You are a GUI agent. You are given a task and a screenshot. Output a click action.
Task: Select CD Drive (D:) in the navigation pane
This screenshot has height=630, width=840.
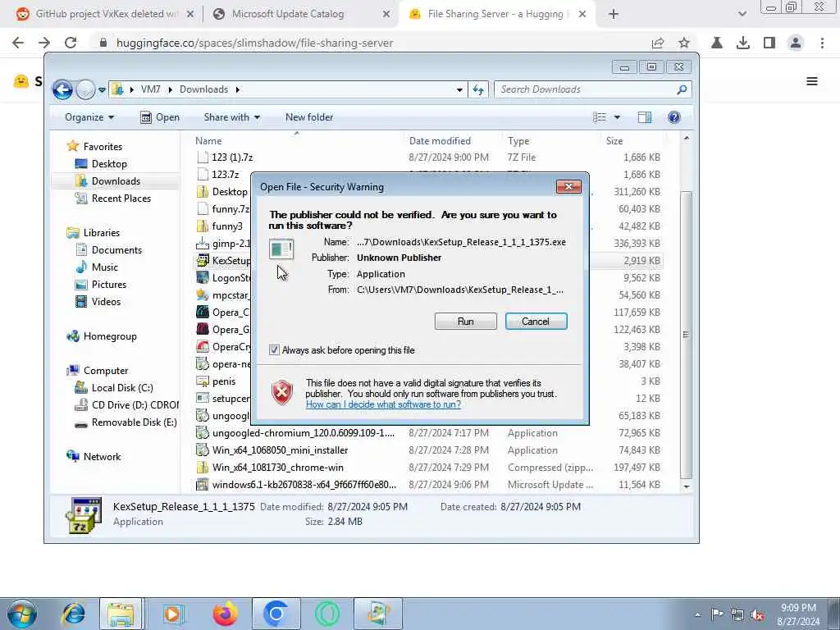coord(135,405)
